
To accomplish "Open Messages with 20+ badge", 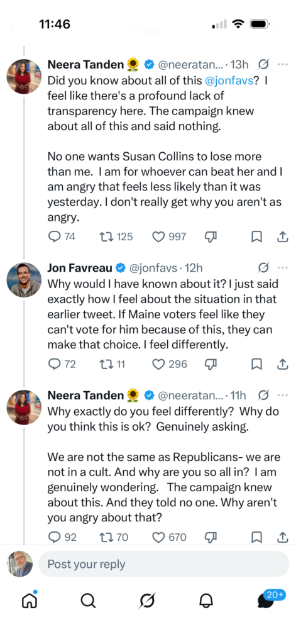I will 270,599.
